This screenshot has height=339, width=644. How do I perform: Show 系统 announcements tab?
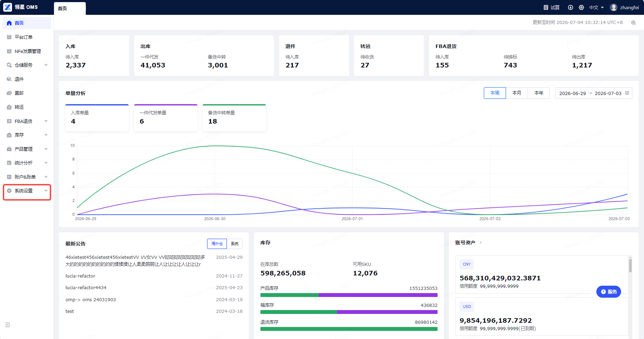click(x=235, y=244)
